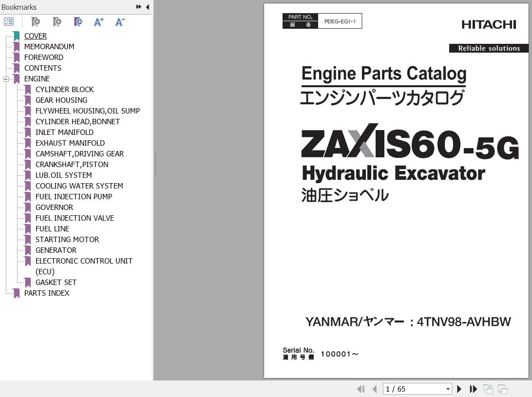Click the Reliable solutions banner text
Screen dimensions: 532x397
[x=489, y=48]
